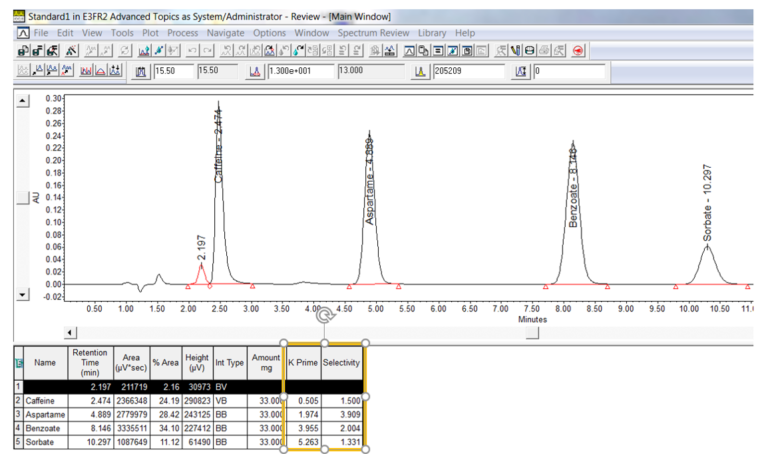
Task: Click the horizontal scrollbar thumb under the plot
Action: (532, 333)
